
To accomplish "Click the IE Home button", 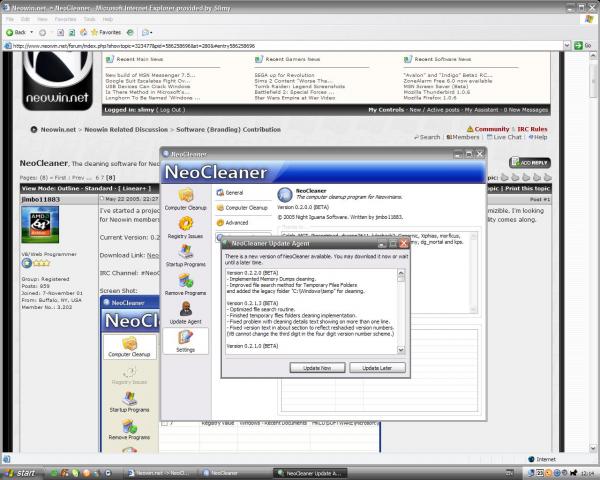I will pos(83,33).
